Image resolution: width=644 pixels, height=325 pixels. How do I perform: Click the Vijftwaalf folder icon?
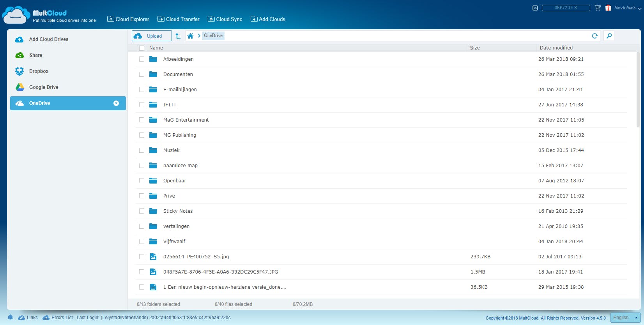point(153,242)
